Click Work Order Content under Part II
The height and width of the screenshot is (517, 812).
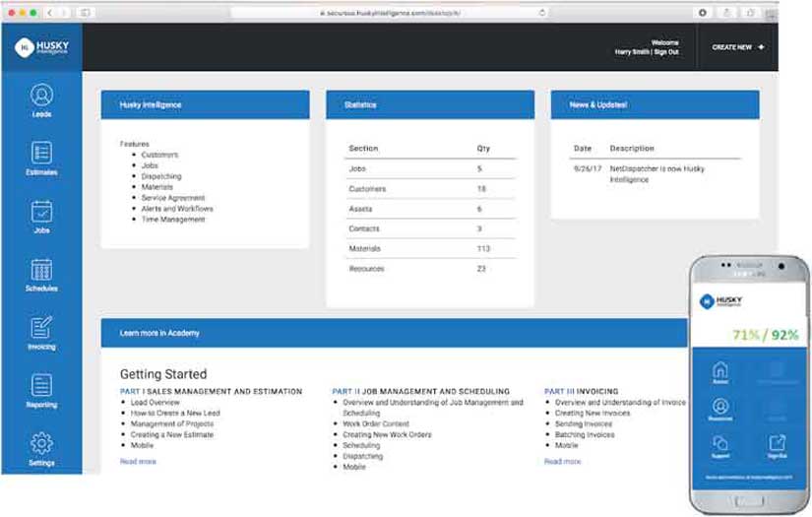tap(376, 423)
